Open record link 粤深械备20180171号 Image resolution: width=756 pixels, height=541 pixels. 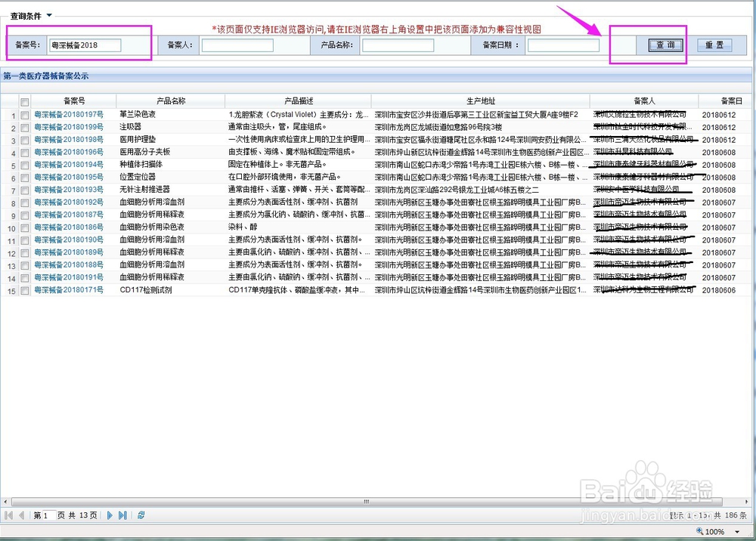pyautogui.click(x=70, y=289)
